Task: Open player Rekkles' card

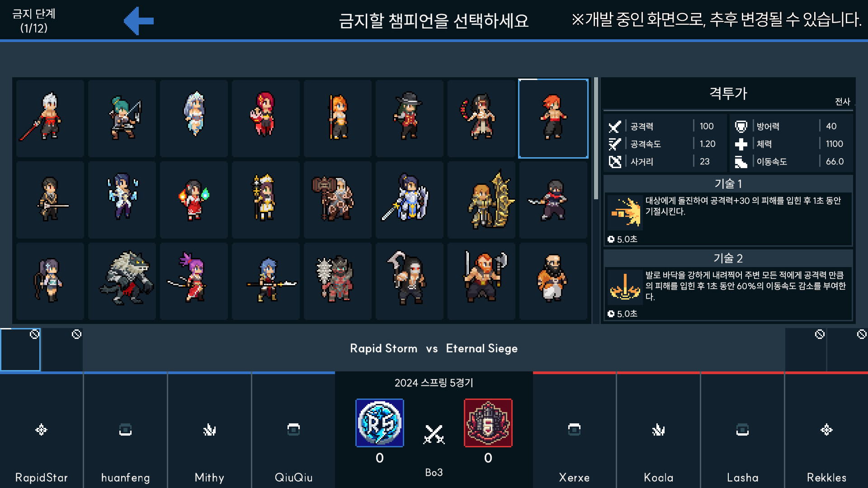Action: 826,431
